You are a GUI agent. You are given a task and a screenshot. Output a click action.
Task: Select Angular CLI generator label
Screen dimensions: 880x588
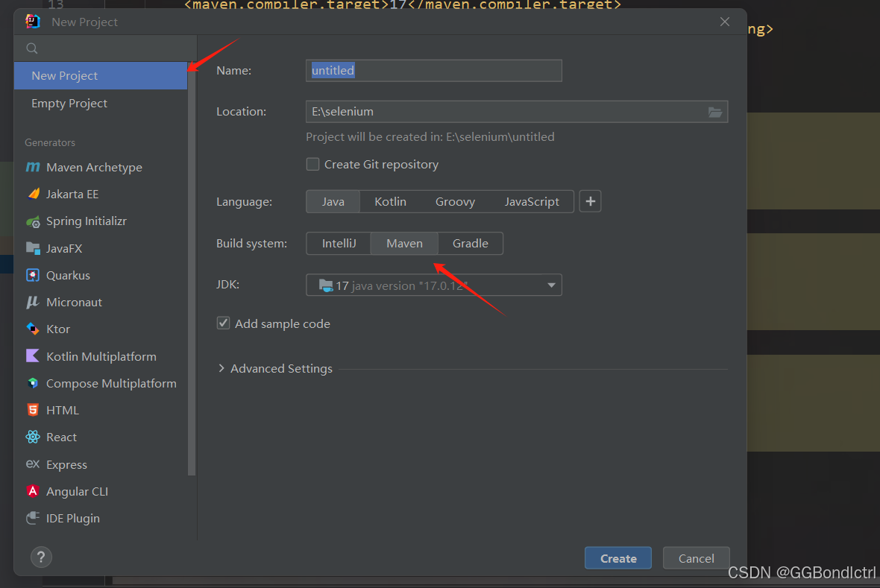pyautogui.click(x=77, y=492)
